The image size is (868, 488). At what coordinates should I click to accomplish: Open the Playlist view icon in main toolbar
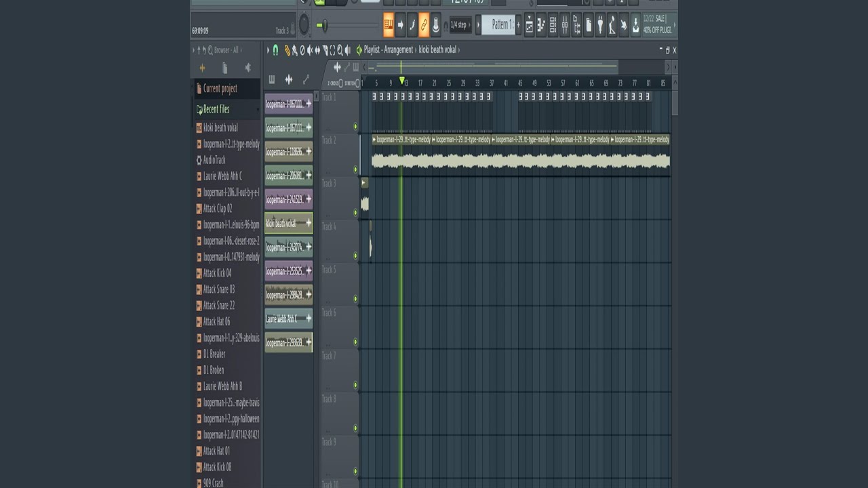coord(529,25)
